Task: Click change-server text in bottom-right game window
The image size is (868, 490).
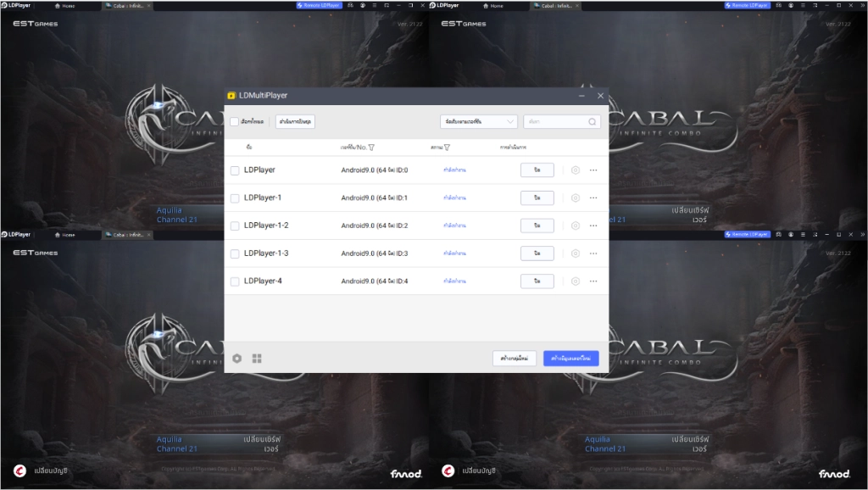Action: [x=690, y=444]
